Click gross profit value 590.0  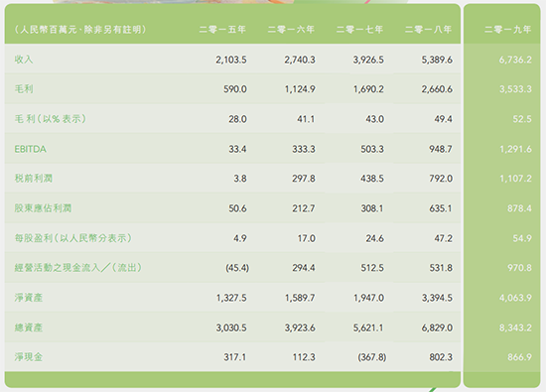pos(235,89)
